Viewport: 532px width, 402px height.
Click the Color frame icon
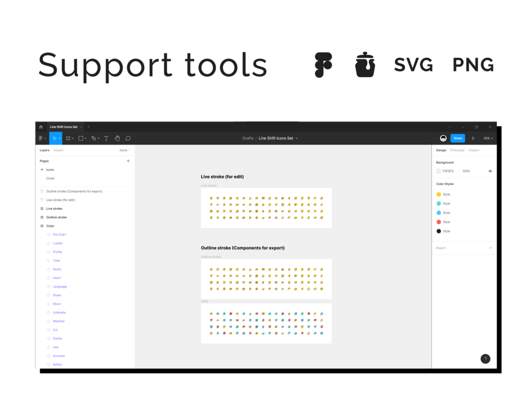click(42, 226)
